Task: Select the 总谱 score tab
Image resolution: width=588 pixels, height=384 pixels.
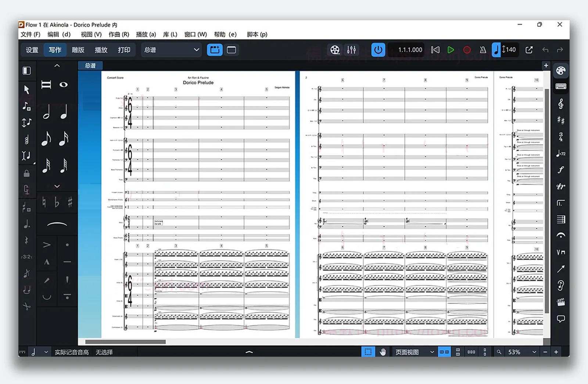Action: click(x=90, y=65)
